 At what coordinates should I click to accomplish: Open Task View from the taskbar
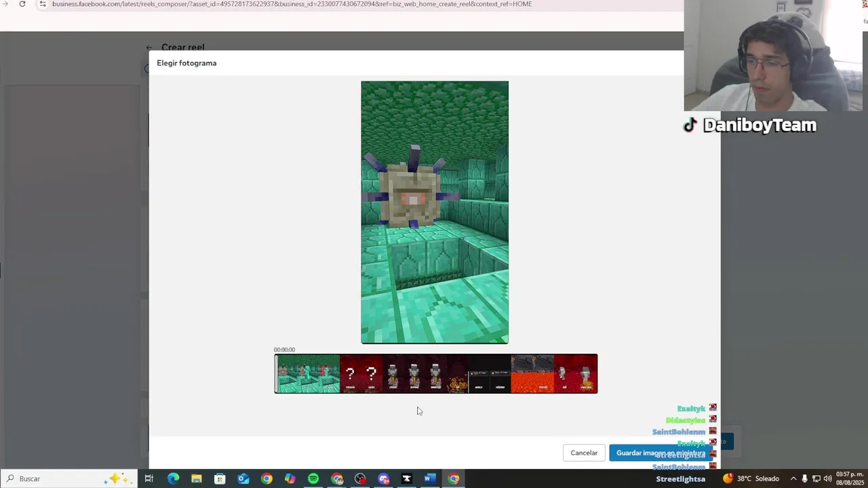tap(149, 479)
